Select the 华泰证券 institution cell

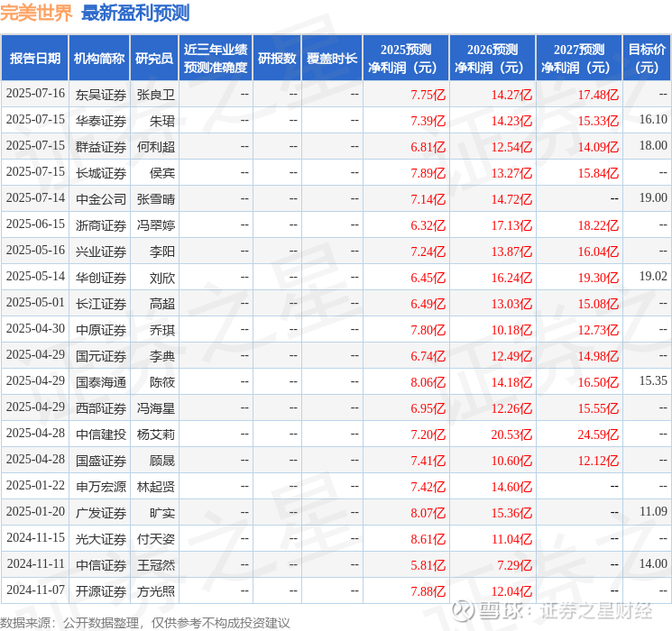(x=101, y=121)
